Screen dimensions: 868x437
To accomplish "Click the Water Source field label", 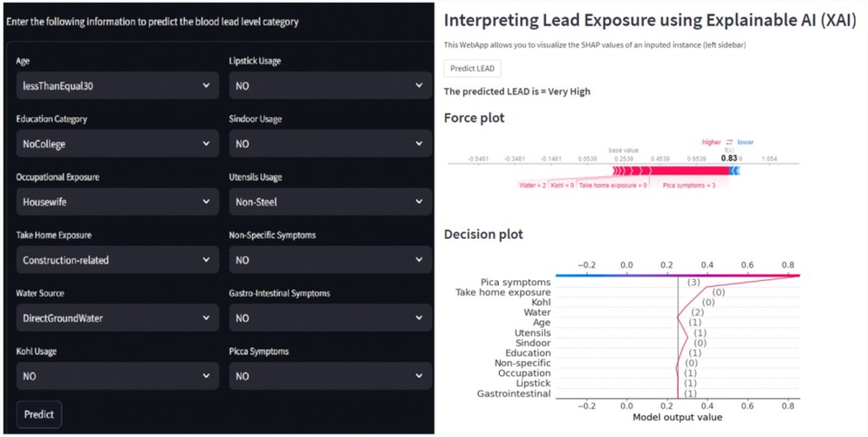I will (x=40, y=293).
